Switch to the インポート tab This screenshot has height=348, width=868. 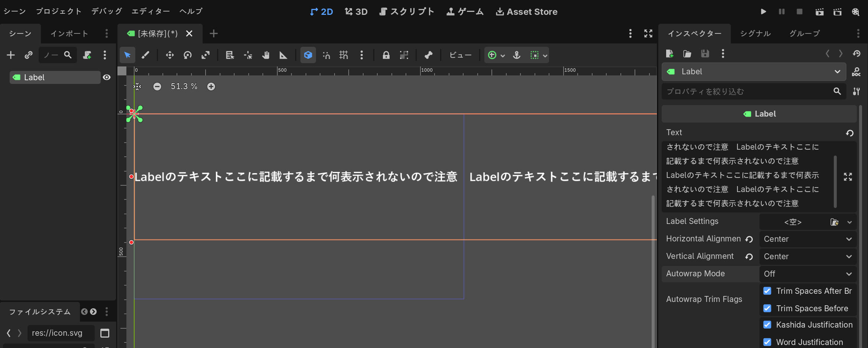click(70, 33)
